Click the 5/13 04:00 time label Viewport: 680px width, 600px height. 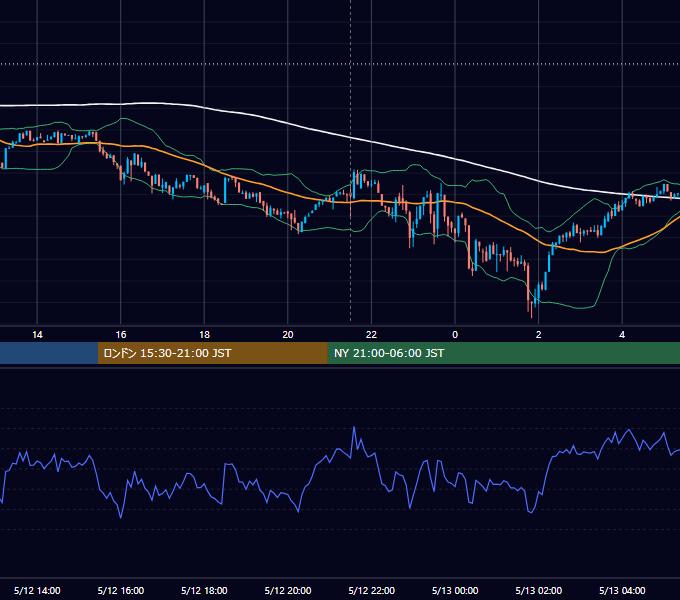(622, 590)
